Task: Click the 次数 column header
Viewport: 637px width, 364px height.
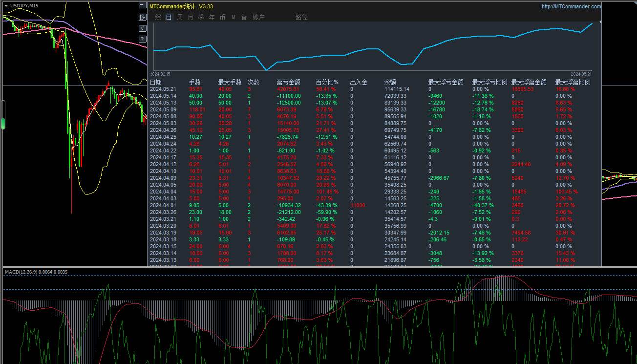Action: point(253,82)
